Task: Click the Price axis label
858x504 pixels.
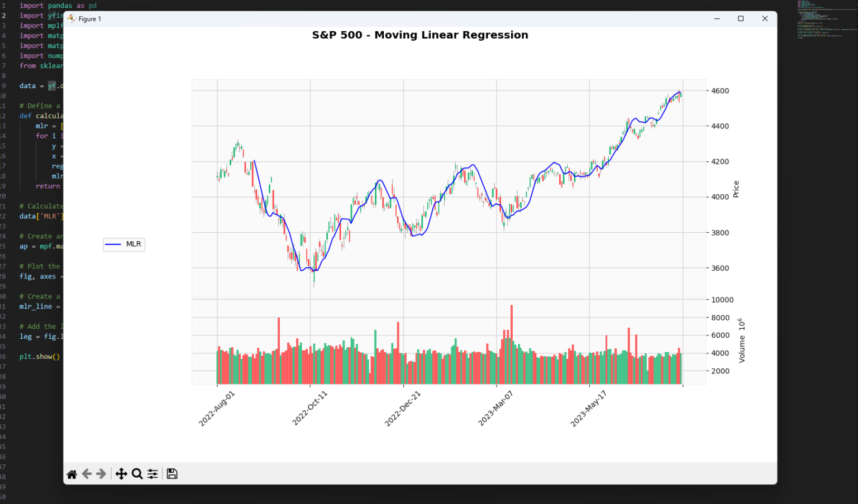Action: click(x=736, y=190)
